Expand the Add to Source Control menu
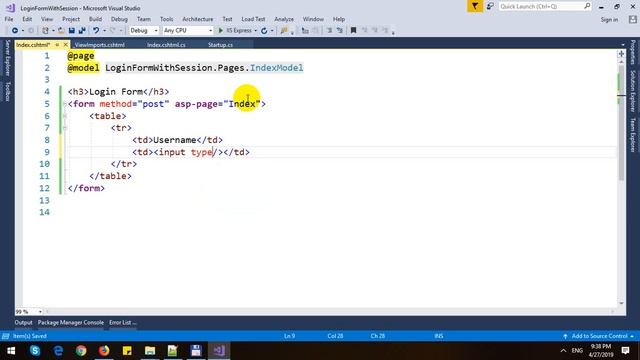Image resolution: width=640 pixels, height=360 pixels. click(599, 336)
